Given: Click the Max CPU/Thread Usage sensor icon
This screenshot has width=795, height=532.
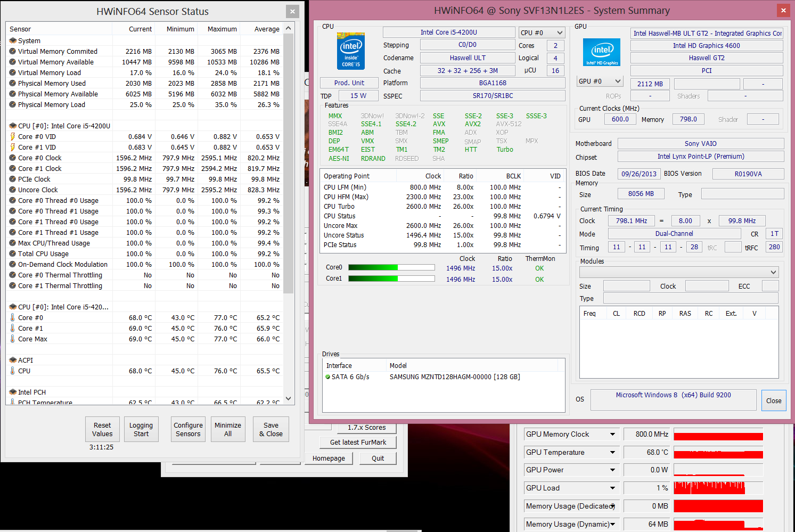Looking at the screenshot, I should click(13, 243).
